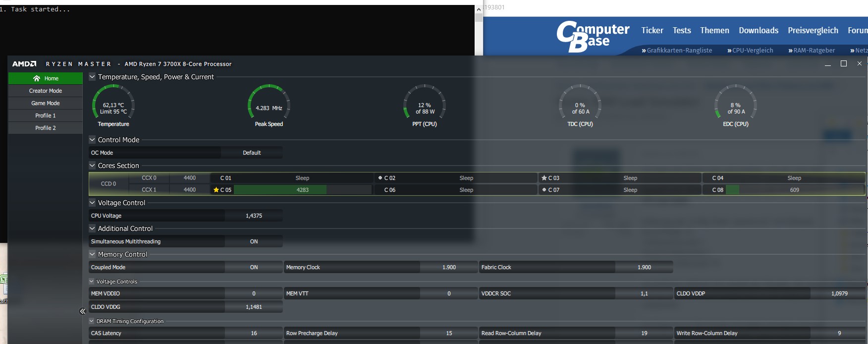Click the CLDO VDDG value 1,1481

point(254,307)
